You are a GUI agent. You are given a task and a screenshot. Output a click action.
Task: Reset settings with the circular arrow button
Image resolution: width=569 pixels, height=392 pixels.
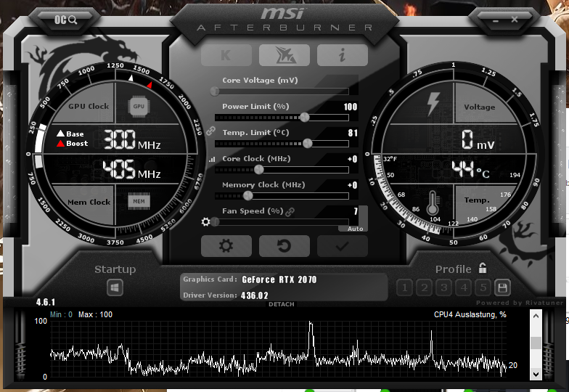tap(284, 246)
